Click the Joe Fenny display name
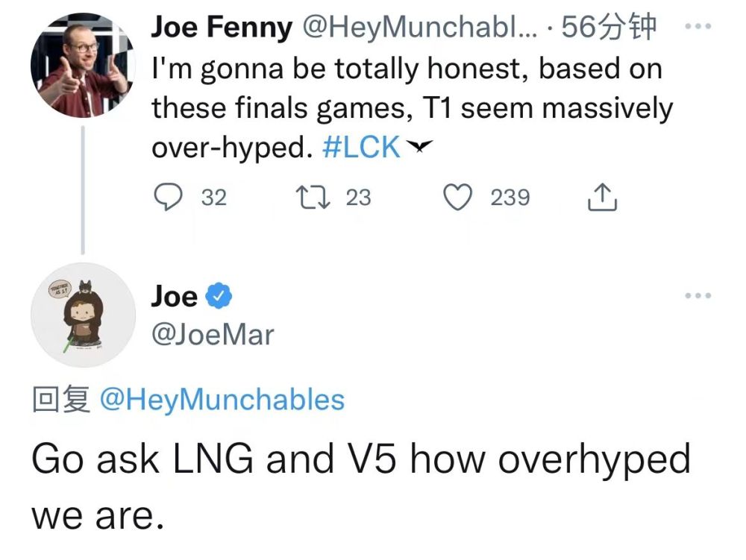 pos(222,28)
